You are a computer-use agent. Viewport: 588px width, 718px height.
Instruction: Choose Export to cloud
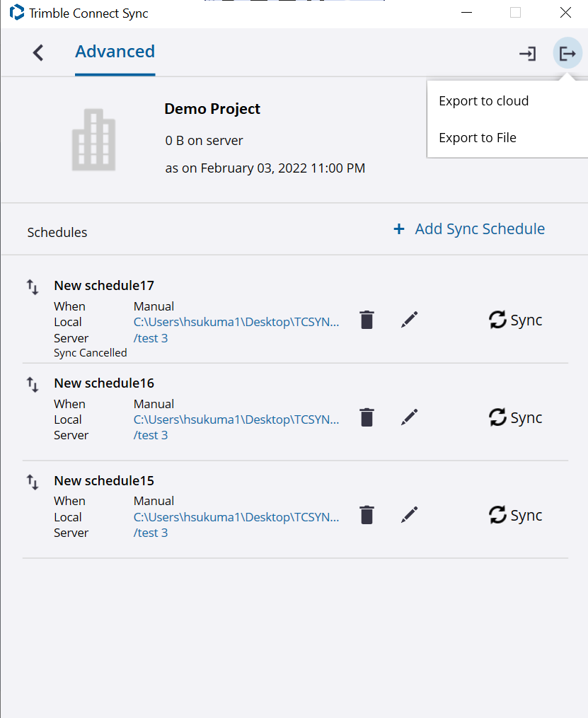tap(483, 100)
